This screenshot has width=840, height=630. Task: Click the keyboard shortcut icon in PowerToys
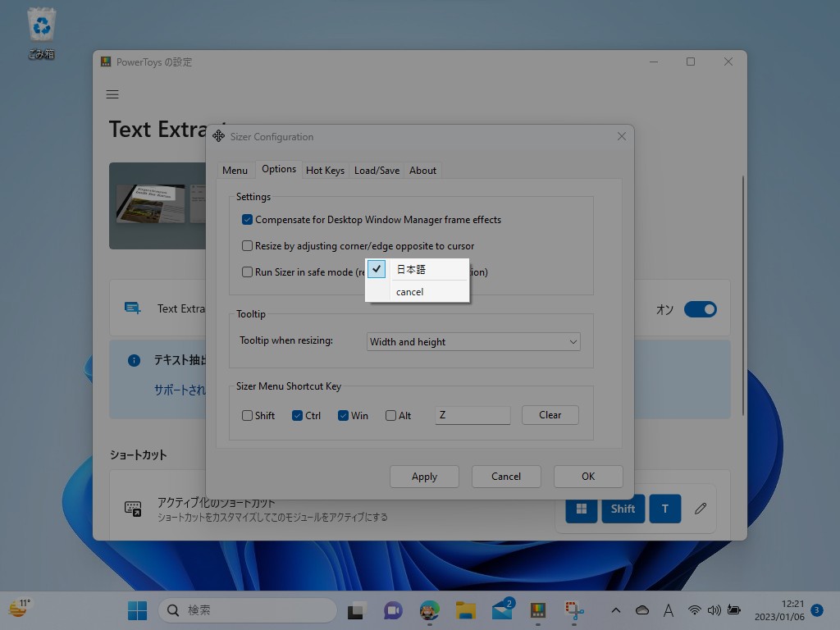coord(133,509)
